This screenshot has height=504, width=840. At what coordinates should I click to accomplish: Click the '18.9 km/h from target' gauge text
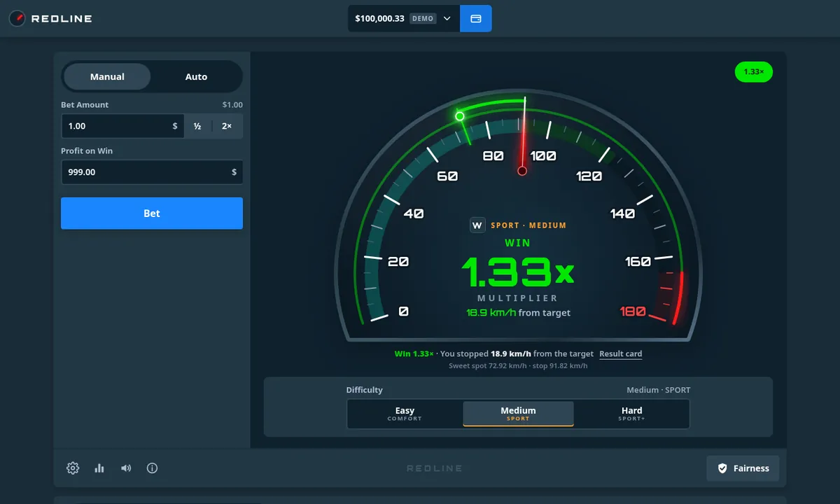(x=518, y=313)
